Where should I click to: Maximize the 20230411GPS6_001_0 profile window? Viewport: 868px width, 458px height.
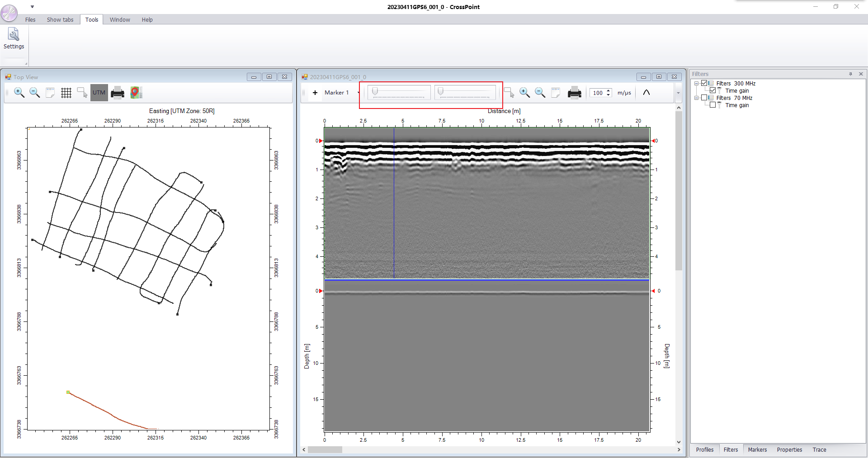click(659, 77)
